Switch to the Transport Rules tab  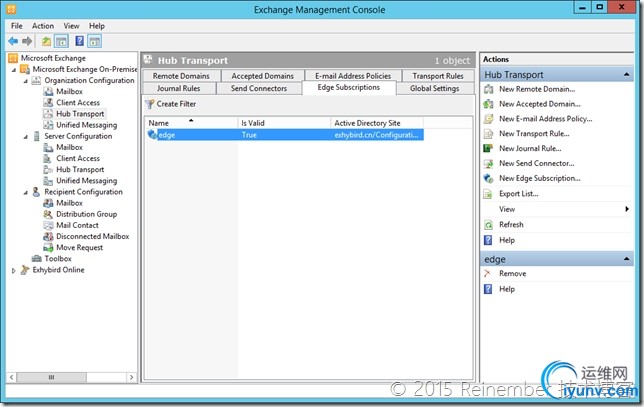coord(438,76)
